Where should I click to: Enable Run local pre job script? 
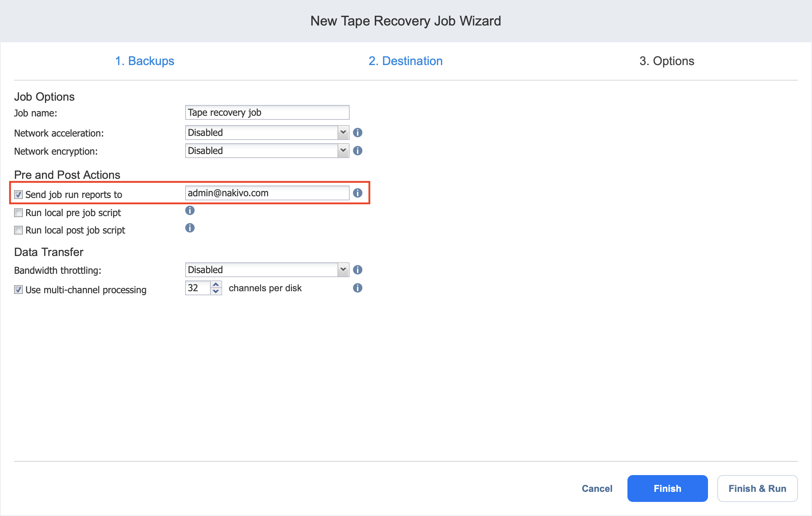(x=18, y=213)
